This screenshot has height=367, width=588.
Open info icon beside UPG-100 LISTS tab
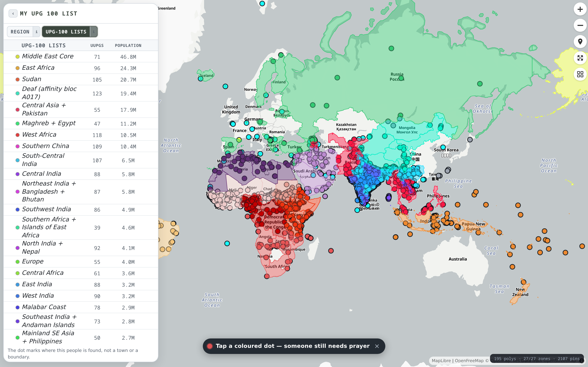coord(94,32)
